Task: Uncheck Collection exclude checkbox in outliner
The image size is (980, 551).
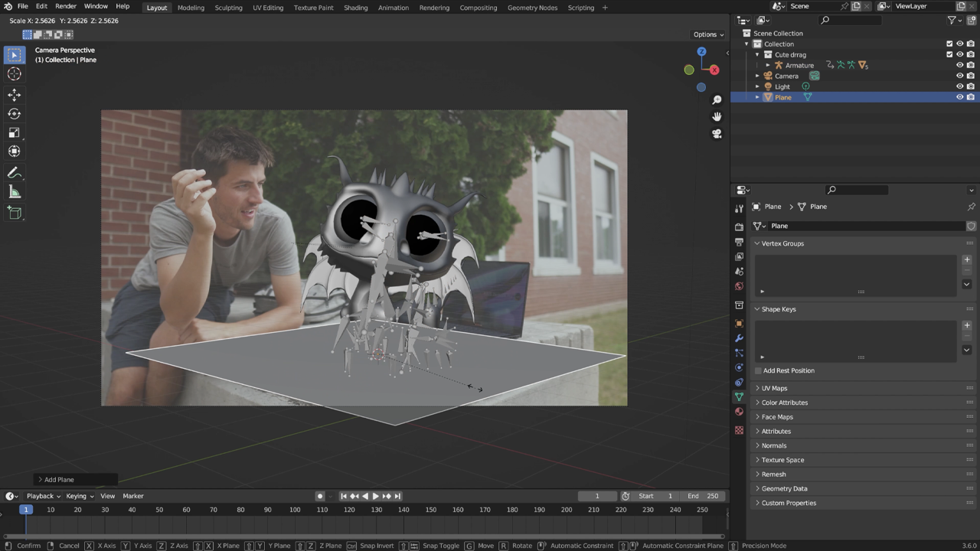Action: [949, 44]
